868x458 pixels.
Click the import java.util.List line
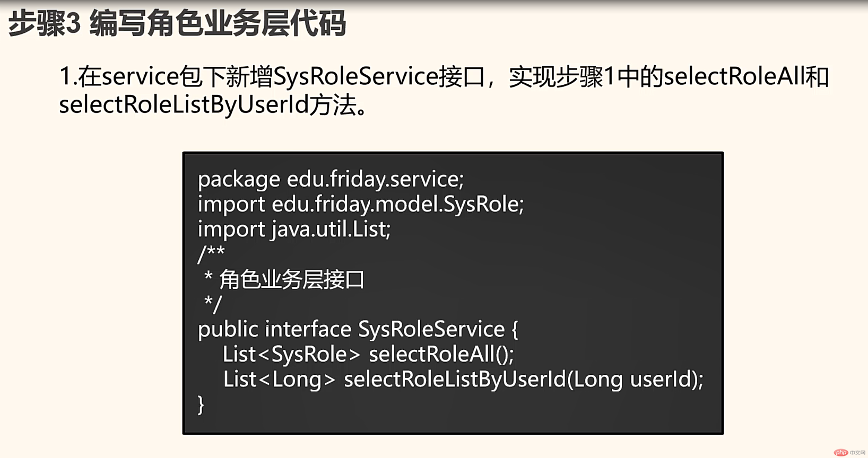[x=294, y=229]
